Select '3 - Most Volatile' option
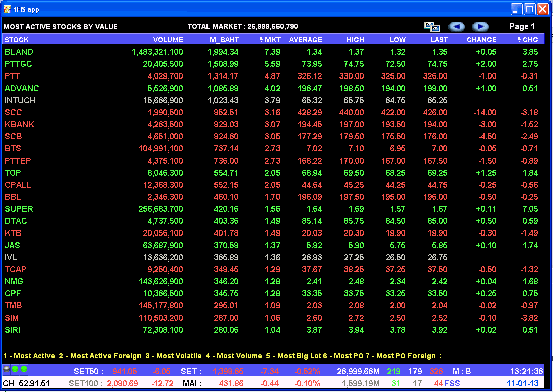Viewport: 553px width, 392px height. (174, 356)
